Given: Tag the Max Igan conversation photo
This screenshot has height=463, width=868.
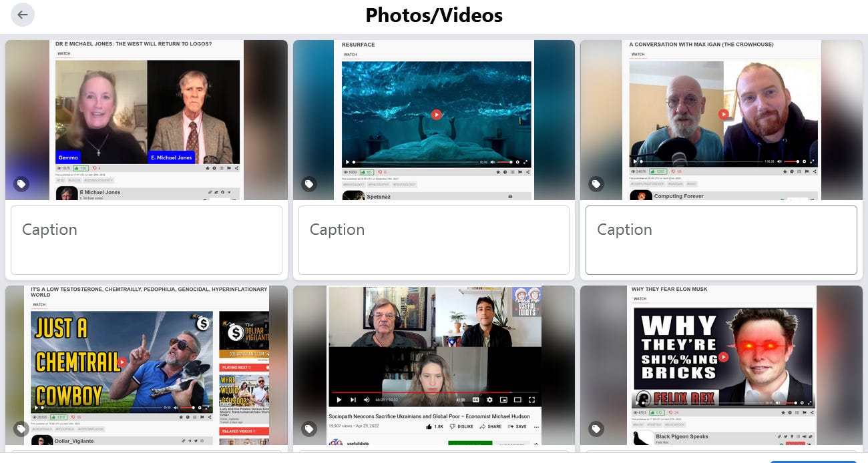Looking at the screenshot, I should point(596,183).
